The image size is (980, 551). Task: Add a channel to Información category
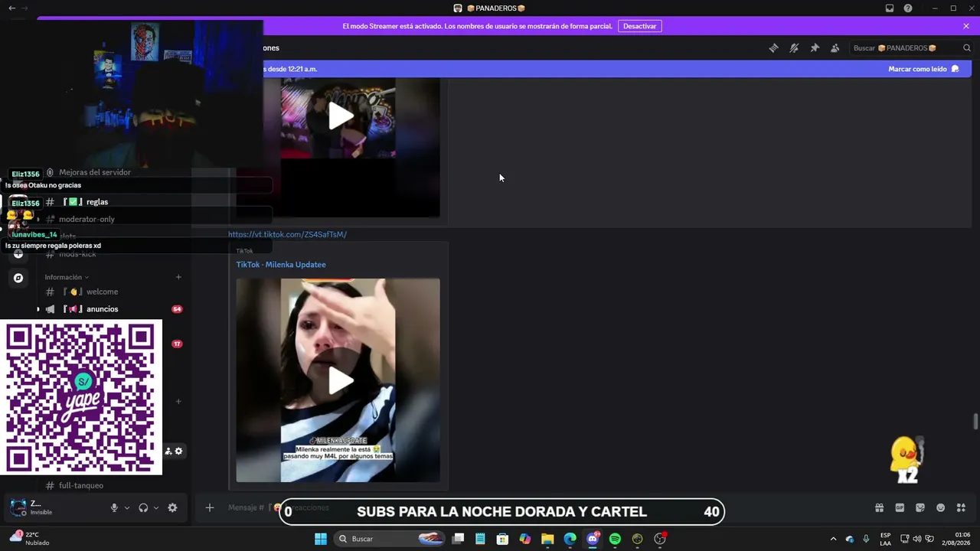tap(178, 277)
